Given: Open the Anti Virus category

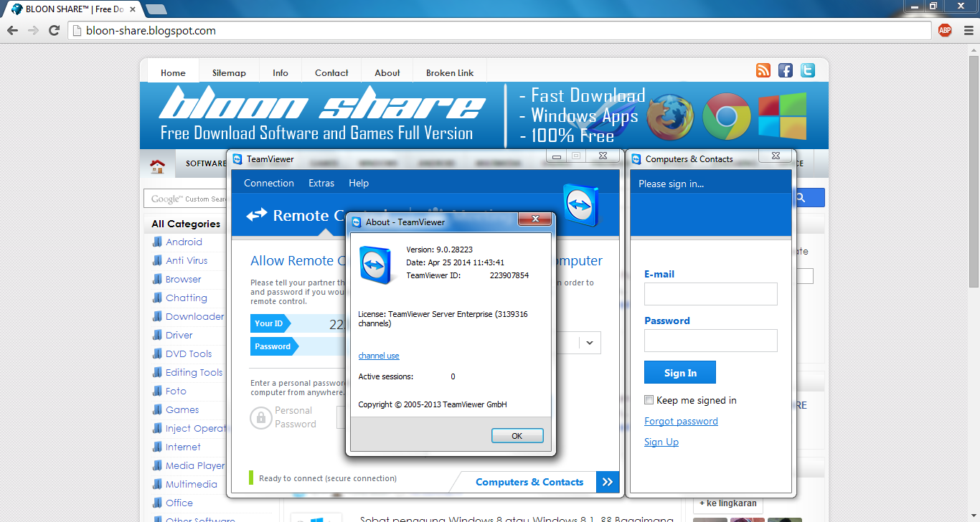Looking at the screenshot, I should tap(187, 260).
